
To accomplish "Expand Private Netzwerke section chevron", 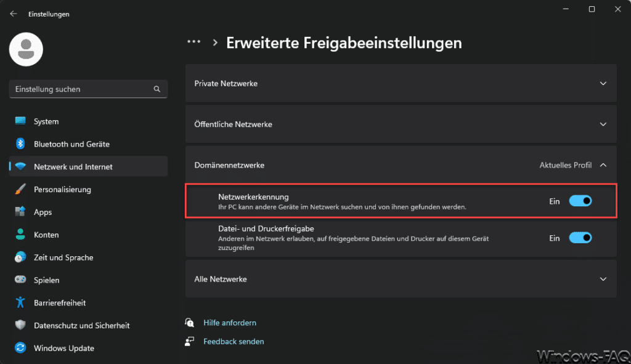I will 603,84.
